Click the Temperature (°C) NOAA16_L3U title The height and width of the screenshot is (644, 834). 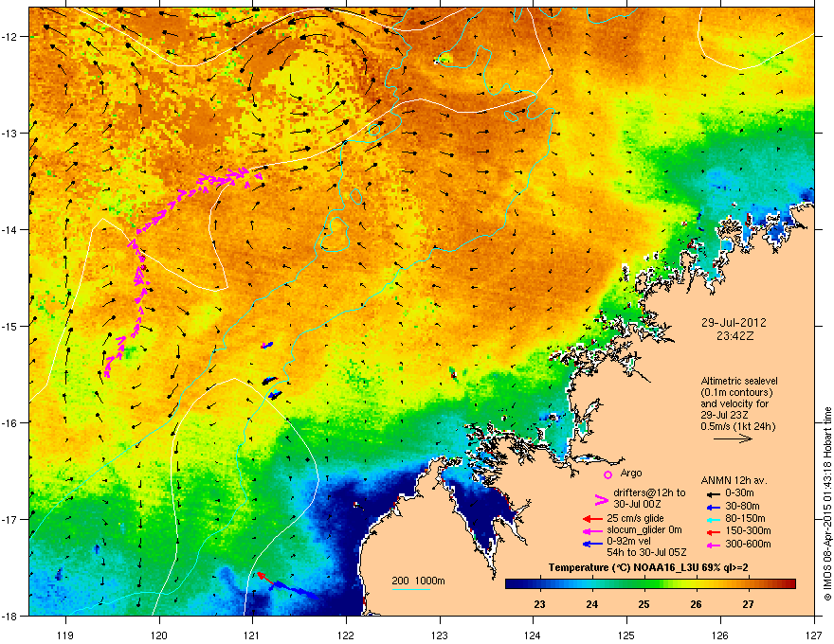point(648,568)
